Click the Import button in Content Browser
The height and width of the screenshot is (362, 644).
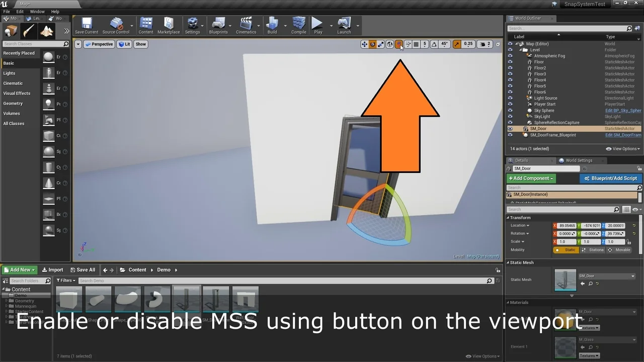[x=52, y=270]
